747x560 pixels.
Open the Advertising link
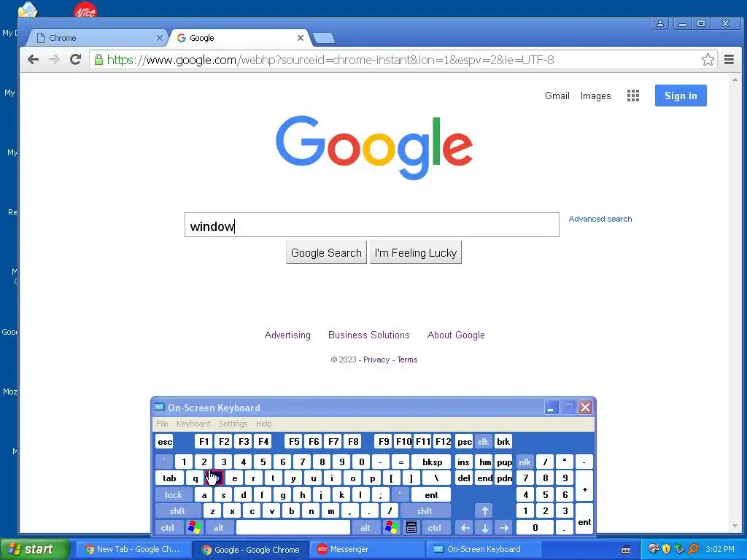[287, 335]
